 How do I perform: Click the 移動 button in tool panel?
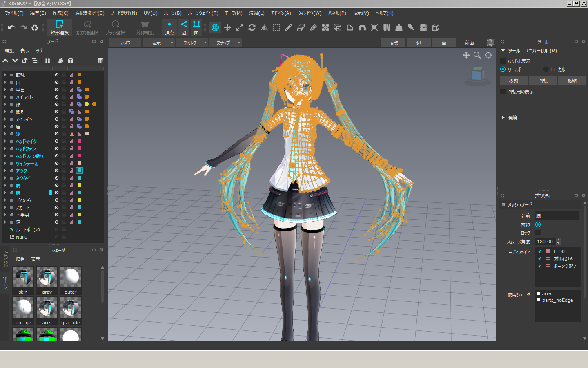click(x=514, y=81)
